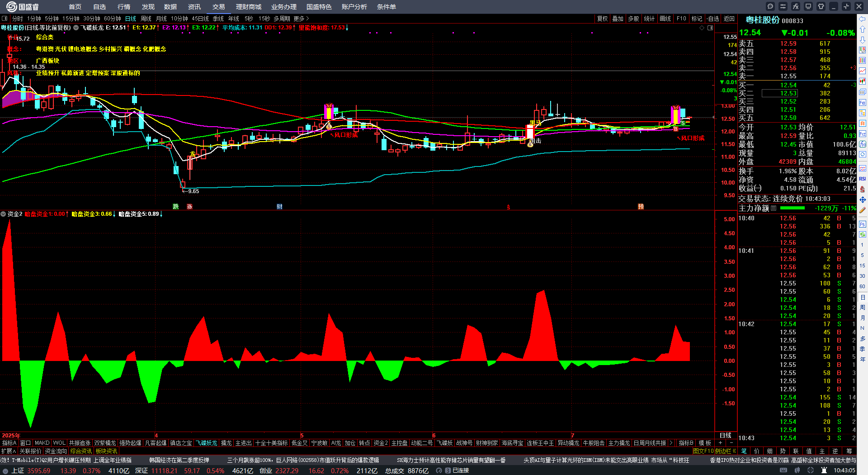Open 图文F10 link
The image size is (868, 475).
703,451
